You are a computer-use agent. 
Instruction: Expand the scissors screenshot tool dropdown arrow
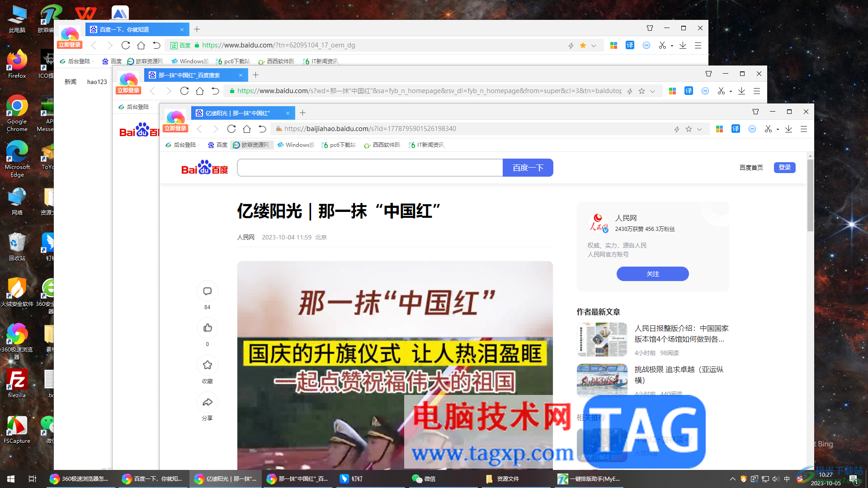point(778,130)
